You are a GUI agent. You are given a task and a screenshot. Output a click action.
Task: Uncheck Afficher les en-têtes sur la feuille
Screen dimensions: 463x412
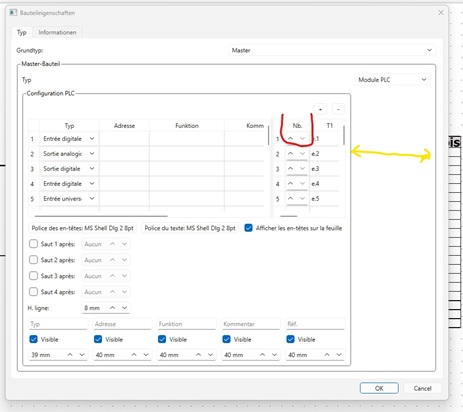coord(248,228)
